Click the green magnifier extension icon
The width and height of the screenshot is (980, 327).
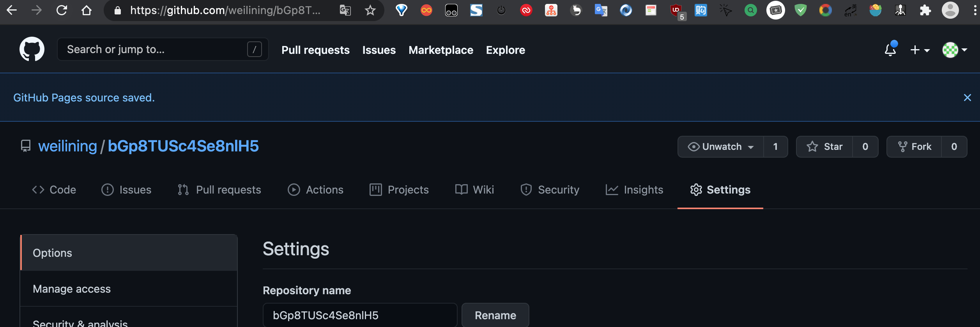click(x=750, y=10)
